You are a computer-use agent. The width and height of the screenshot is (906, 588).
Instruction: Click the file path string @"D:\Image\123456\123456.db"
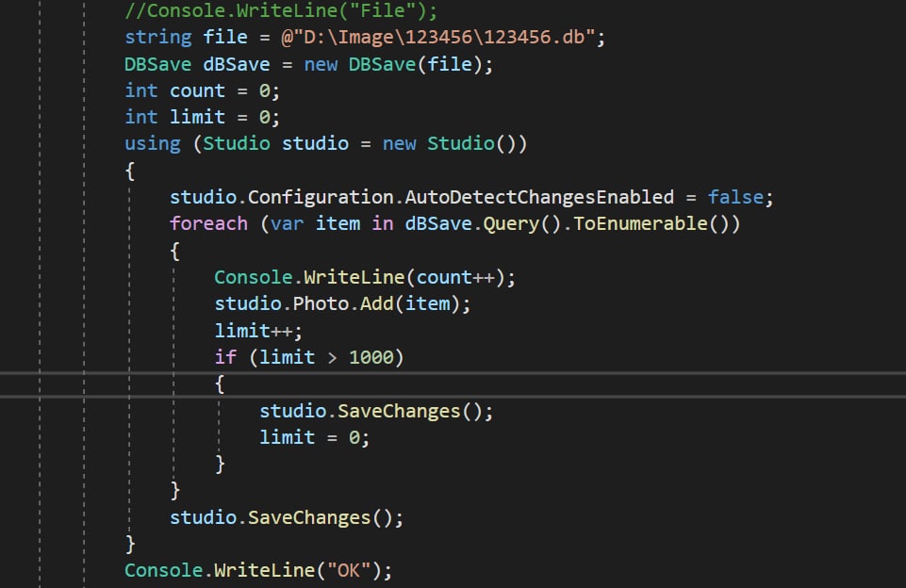(438, 38)
